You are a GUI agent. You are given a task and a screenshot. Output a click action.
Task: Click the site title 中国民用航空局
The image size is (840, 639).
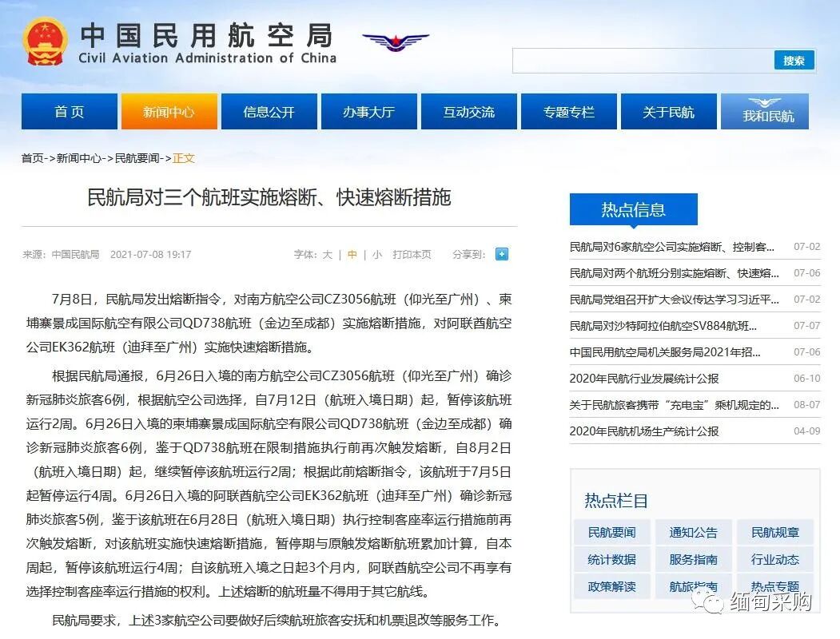point(206,36)
